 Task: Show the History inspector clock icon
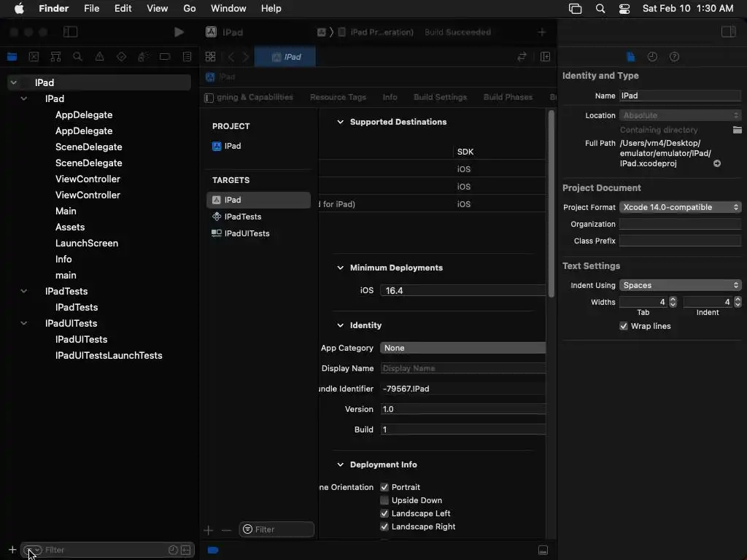pyautogui.click(x=653, y=57)
